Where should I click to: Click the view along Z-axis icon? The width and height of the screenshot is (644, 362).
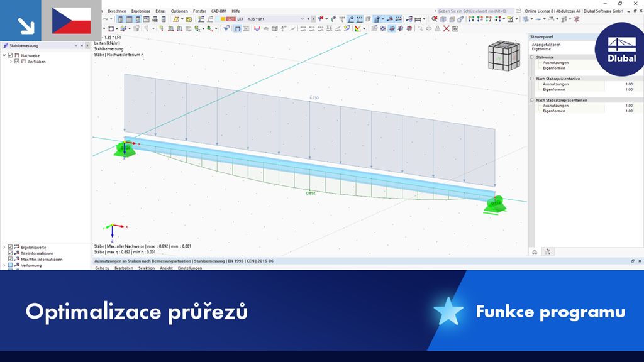click(489, 19)
